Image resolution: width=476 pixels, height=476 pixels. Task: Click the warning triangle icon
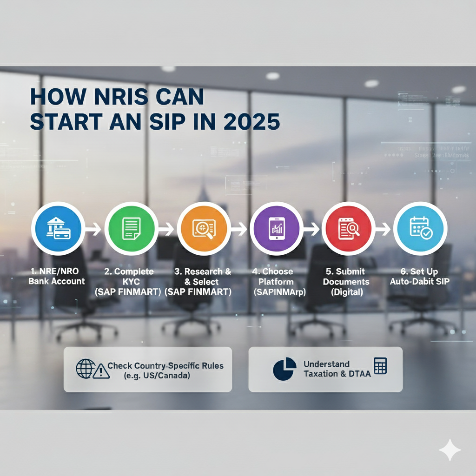pos(101,371)
